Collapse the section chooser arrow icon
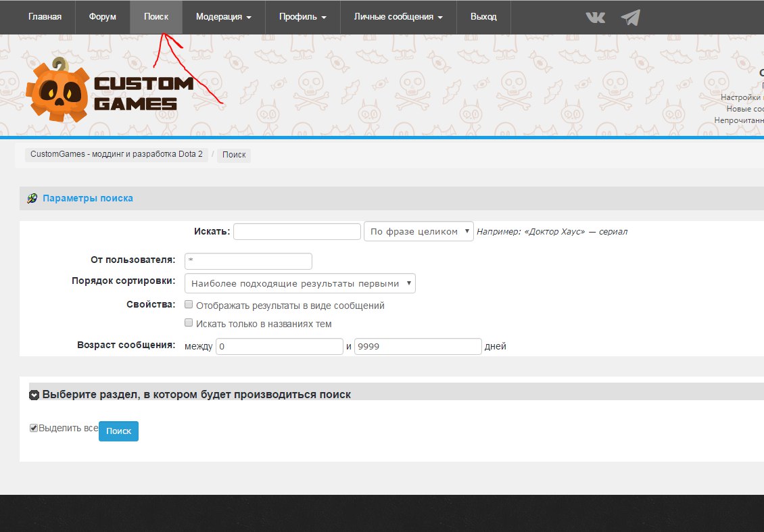Viewport: 764px width, 532px height. tap(34, 395)
